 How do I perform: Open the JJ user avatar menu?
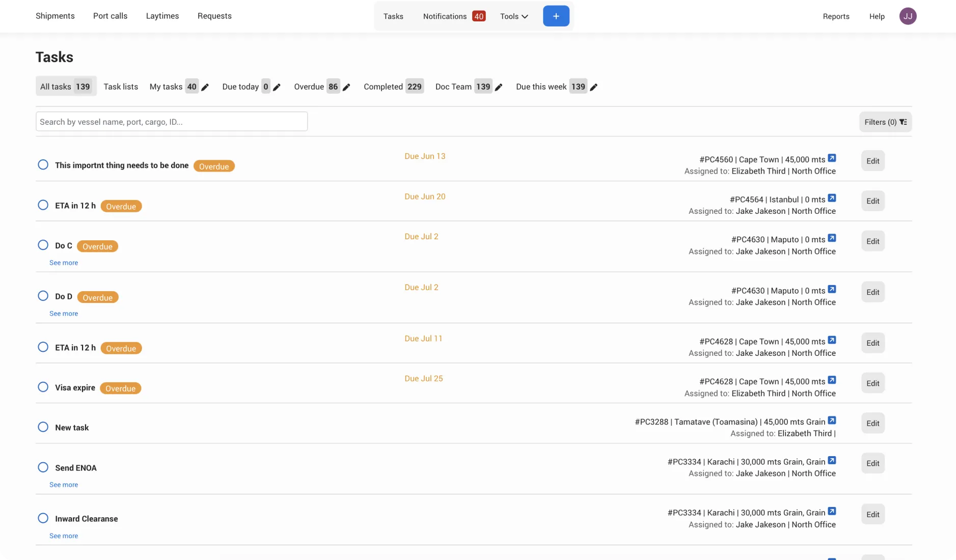tap(908, 16)
